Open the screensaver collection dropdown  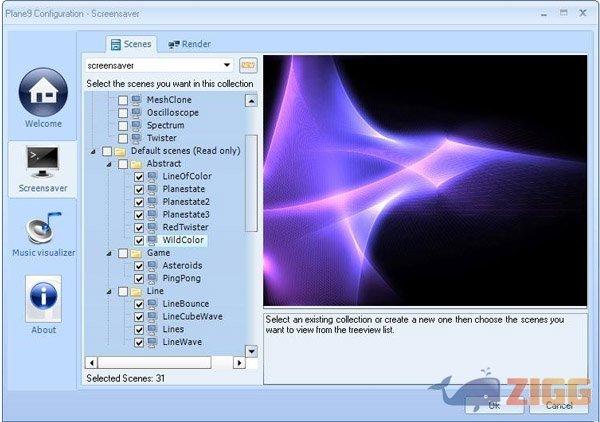(226, 66)
